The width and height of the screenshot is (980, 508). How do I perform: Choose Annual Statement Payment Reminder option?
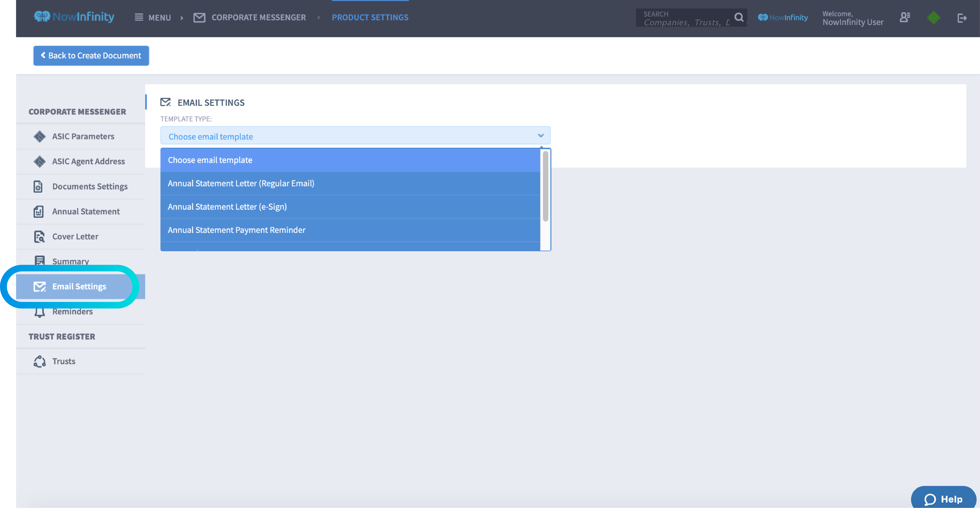pyautogui.click(x=236, y=230)
